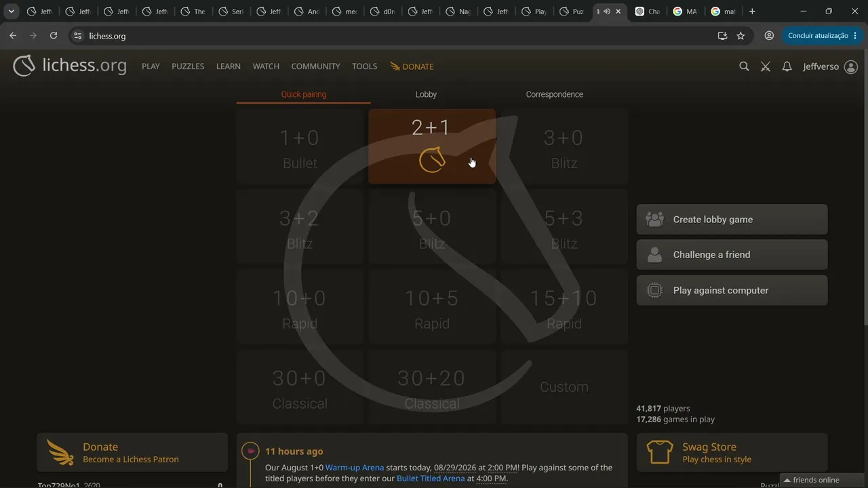This screenshot has height=488, width=868.
Task: Reload the lichess page
Action: (x=54, y=36)
